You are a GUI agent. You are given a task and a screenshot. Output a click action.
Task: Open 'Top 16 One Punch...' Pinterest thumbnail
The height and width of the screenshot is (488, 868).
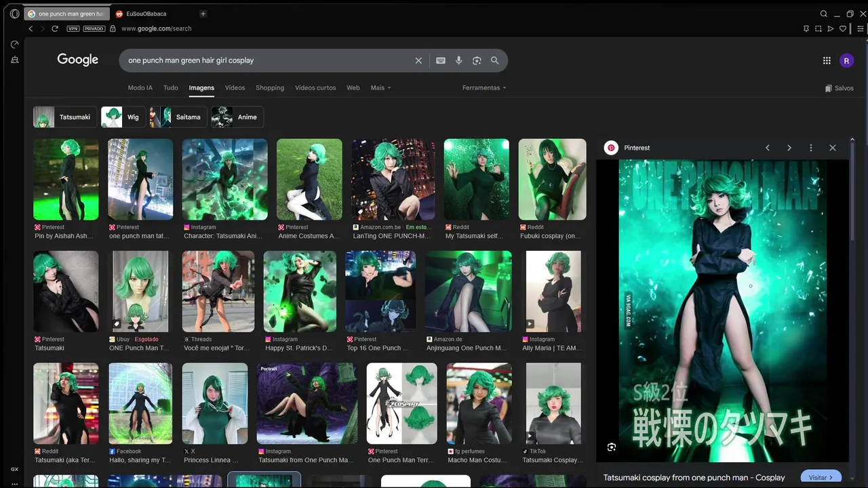pos(380,291)
